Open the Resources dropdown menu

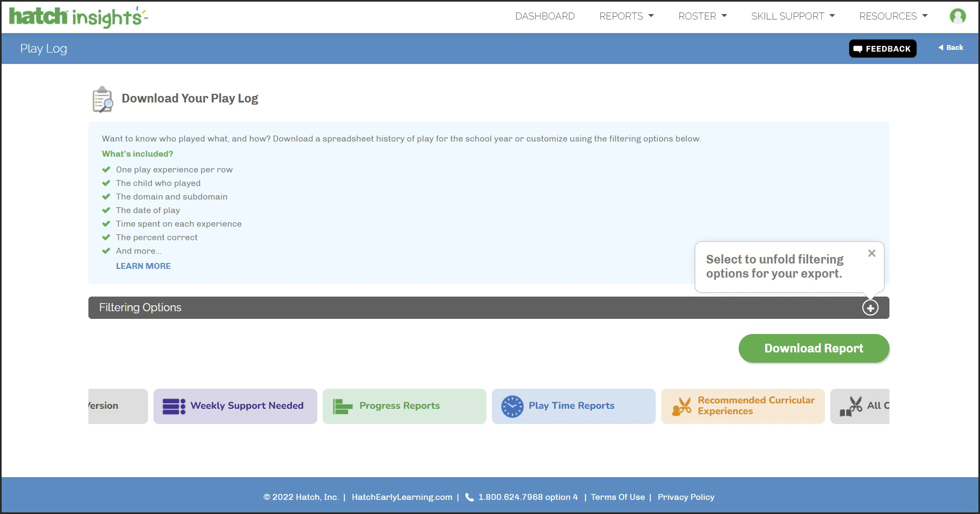[x=893, y=16]
